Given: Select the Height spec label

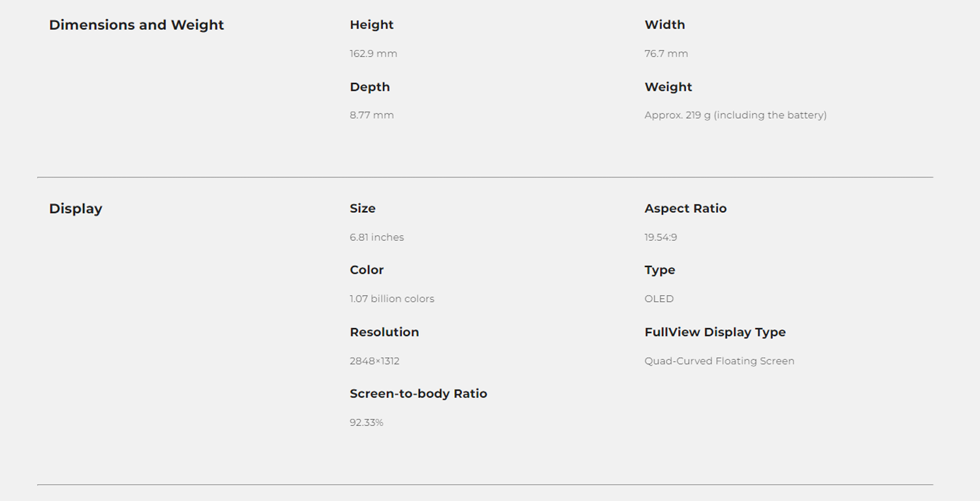Looking at the screenshot, I should [x=372, y=25].
